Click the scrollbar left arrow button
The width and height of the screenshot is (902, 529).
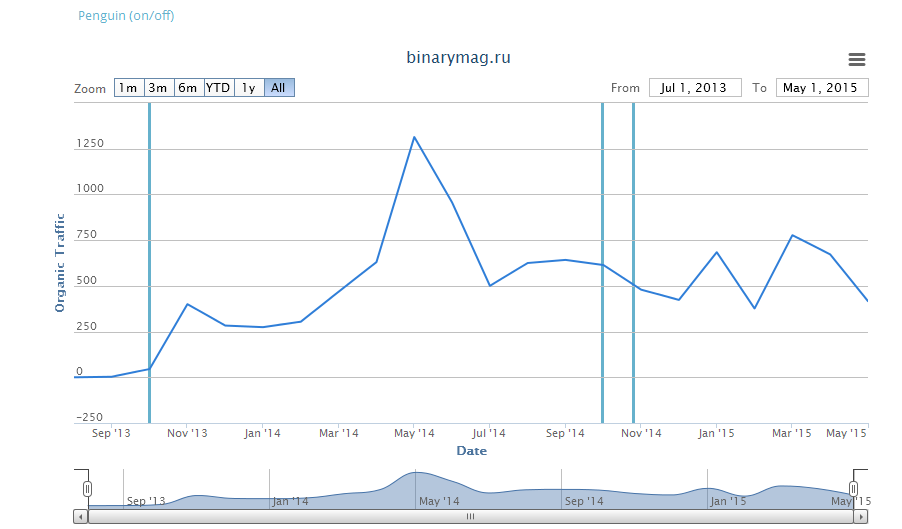pyautogui.click(x=80, y=517)
